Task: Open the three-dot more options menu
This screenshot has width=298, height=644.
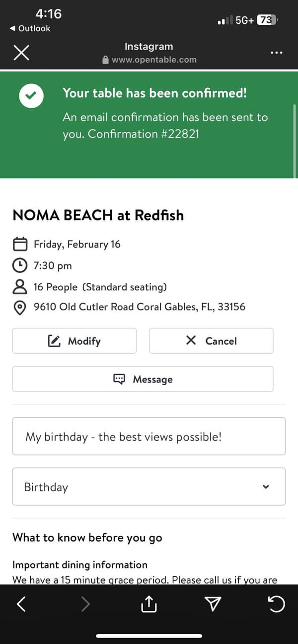Action: [x=277, y=53]
